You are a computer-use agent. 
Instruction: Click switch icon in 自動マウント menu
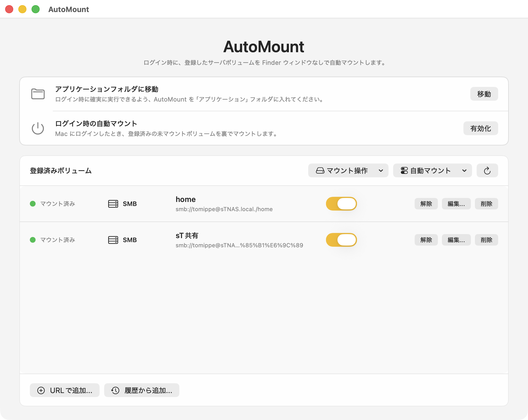pos(404,171)
